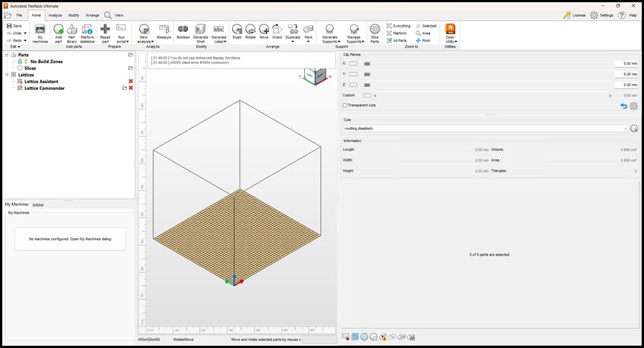
Task: Collapse the Parts tree node
Action: tap(7, 54)
